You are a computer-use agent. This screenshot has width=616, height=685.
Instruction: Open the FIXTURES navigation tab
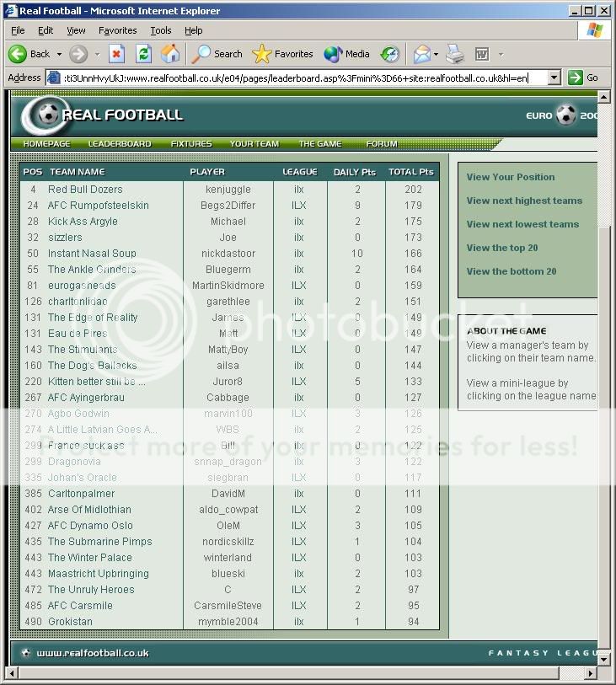tap(191, 144)
